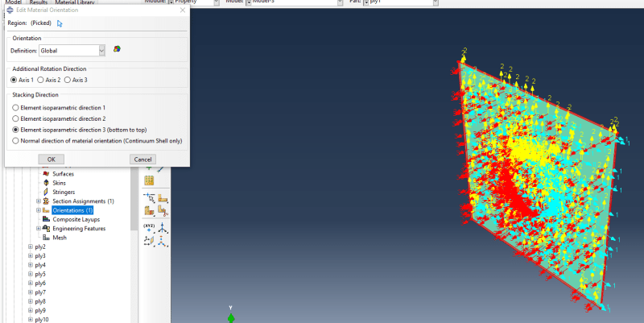Close the Edit Material Orientation dialog

183,10
